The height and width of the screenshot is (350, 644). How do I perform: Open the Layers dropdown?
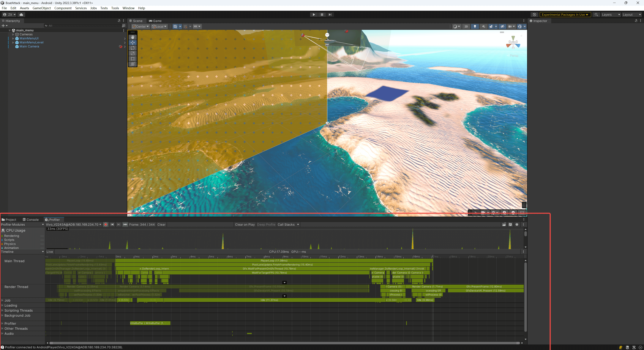[x=610, y=15]
